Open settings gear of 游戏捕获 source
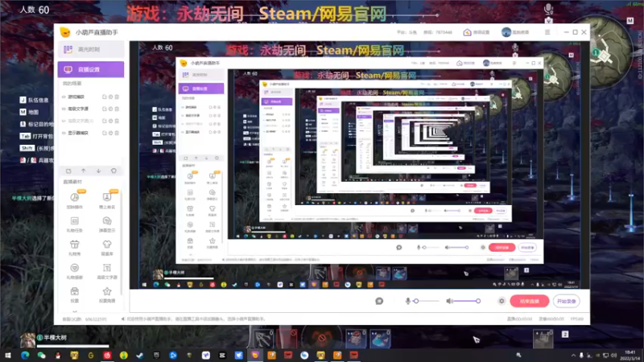 point(110,97)
